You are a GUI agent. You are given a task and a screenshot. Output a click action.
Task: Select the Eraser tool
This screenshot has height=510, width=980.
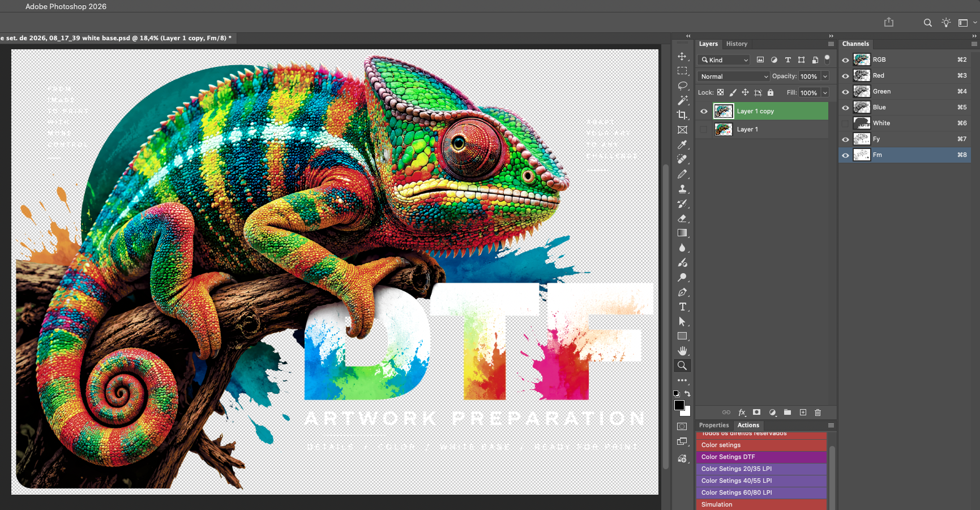coord(682,218)
